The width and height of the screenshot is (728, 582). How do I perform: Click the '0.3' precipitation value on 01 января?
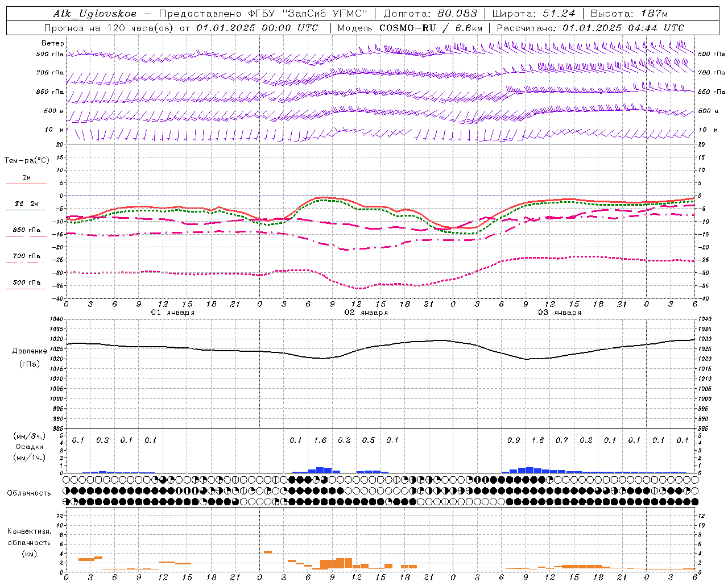[x=102, y=440]
